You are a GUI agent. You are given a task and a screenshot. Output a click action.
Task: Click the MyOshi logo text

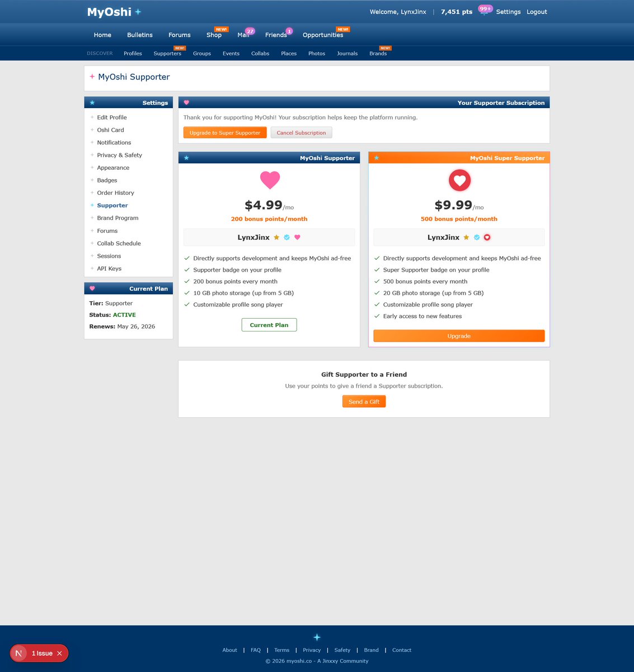(109, 12)
